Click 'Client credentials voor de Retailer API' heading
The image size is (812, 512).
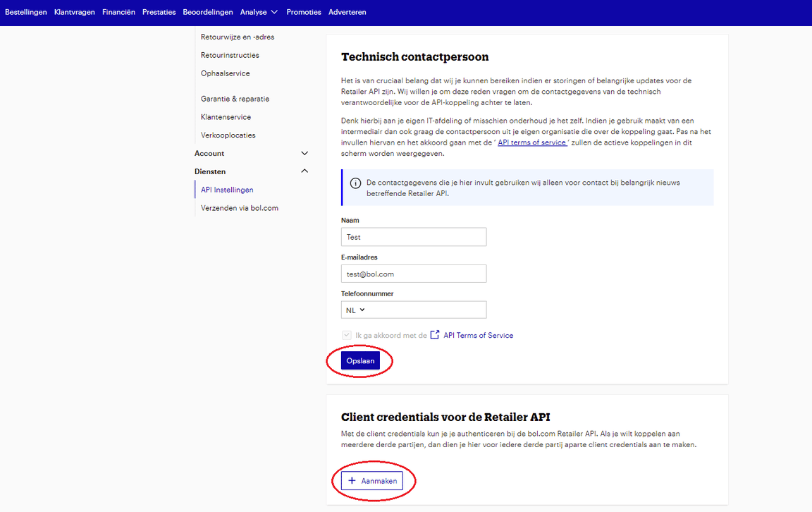tap(445, 417)
